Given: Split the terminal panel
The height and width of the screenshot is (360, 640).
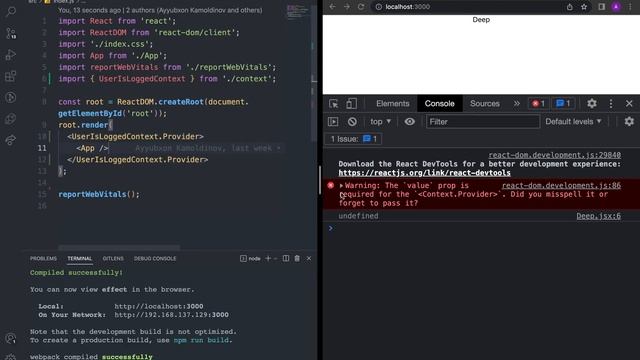Looking at the screenshot, I should tap(286, 258).
